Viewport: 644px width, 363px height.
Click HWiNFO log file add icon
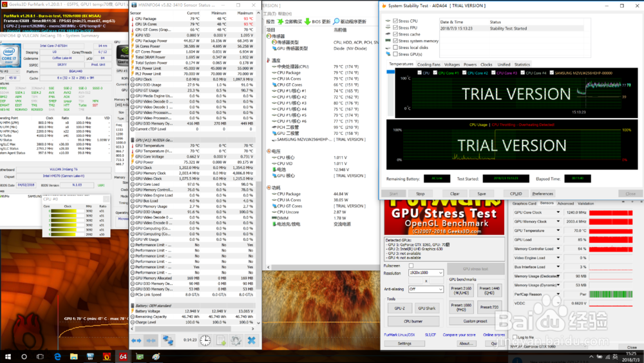pyautogui.click(x=221, y=340)
